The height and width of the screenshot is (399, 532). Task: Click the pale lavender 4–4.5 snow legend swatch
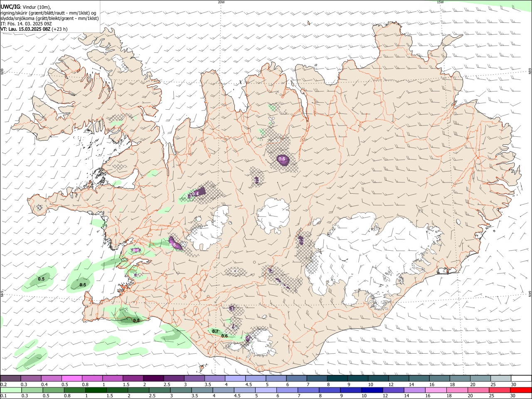click(x=235, y=378)
